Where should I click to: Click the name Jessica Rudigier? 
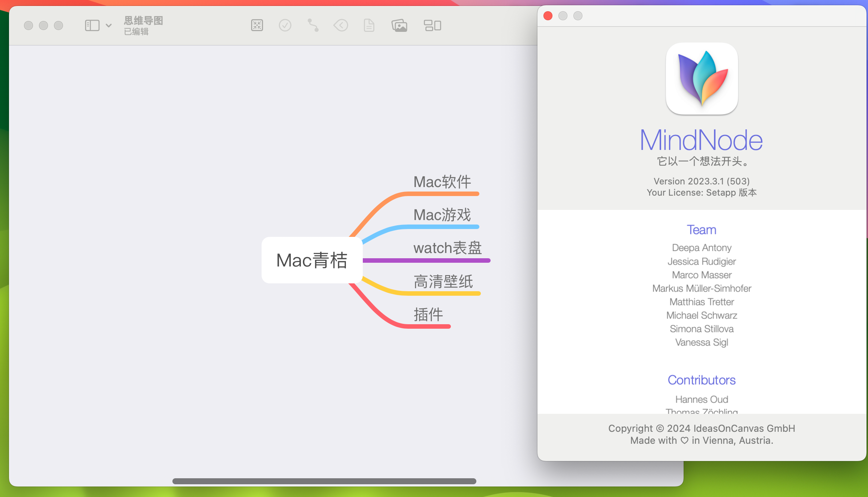click(702, 261)
